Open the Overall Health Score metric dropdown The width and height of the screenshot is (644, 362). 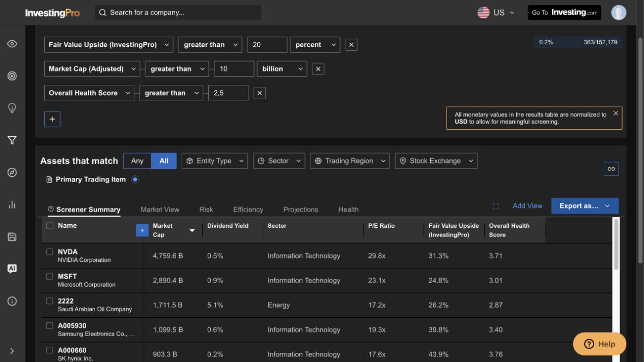[89, 93]
